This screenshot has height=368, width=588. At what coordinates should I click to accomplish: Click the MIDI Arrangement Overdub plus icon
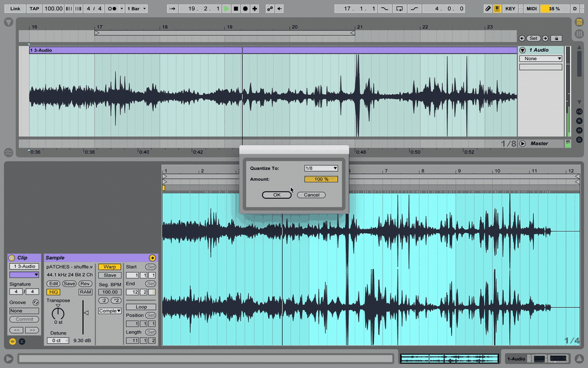tap(255, 9)
